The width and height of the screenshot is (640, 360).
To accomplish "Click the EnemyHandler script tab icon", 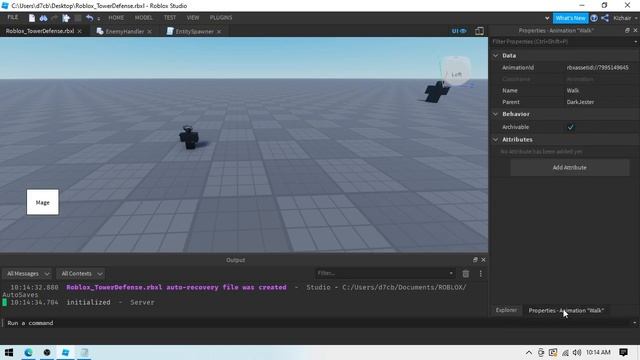I will [100, 31].
